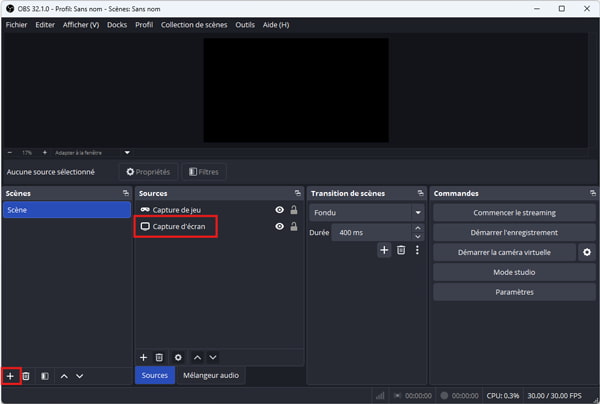The width and height of the screenshot is (600, 404).
Task: Lock the Capture d'écran source
Action: pos(294,227)
